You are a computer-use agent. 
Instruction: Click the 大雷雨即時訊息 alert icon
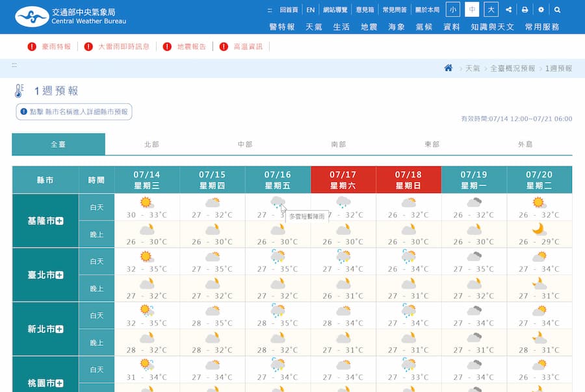coord(88,47)
